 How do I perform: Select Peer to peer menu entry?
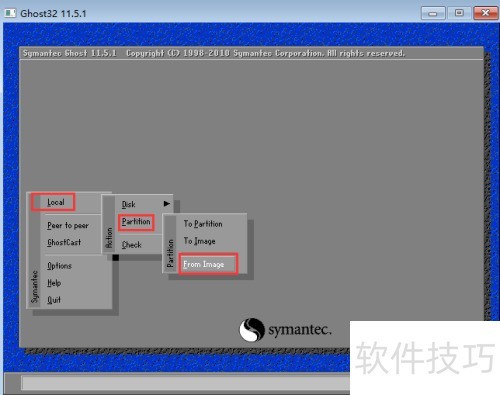(68, 226)
